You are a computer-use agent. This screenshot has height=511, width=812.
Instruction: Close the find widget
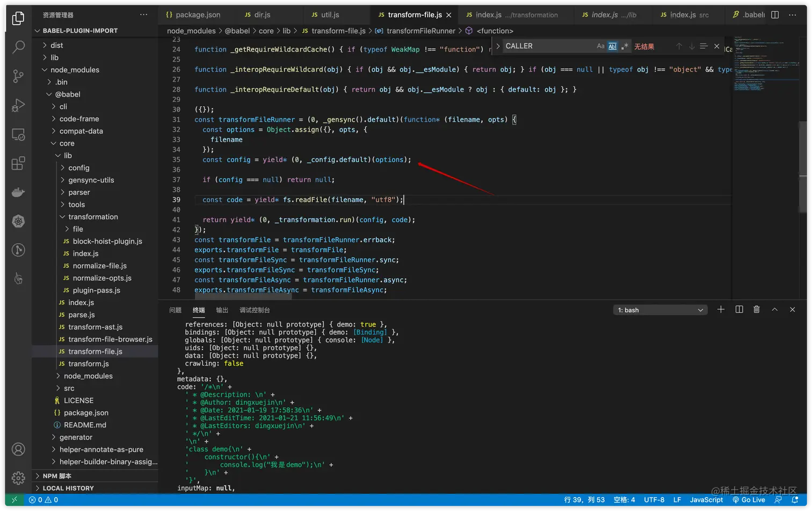pyautogui.click(x=716, y=46)
